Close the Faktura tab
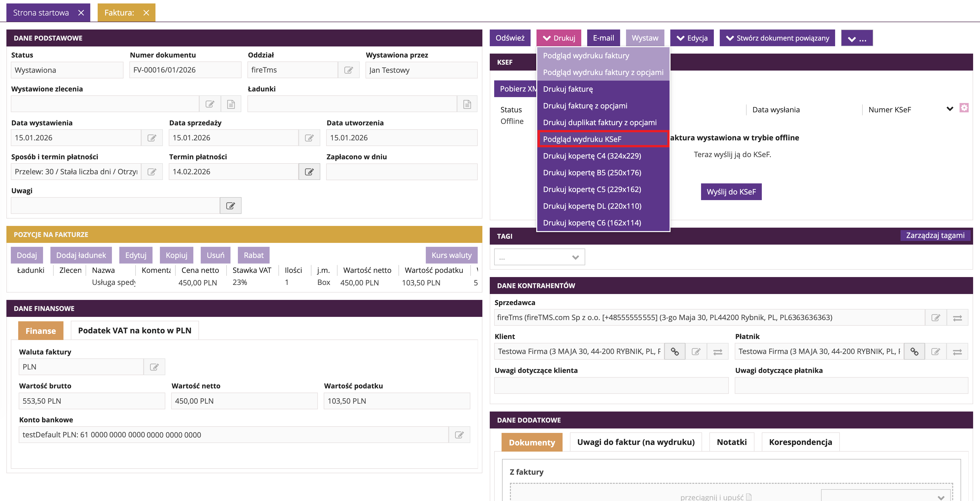 click(146, 13)
